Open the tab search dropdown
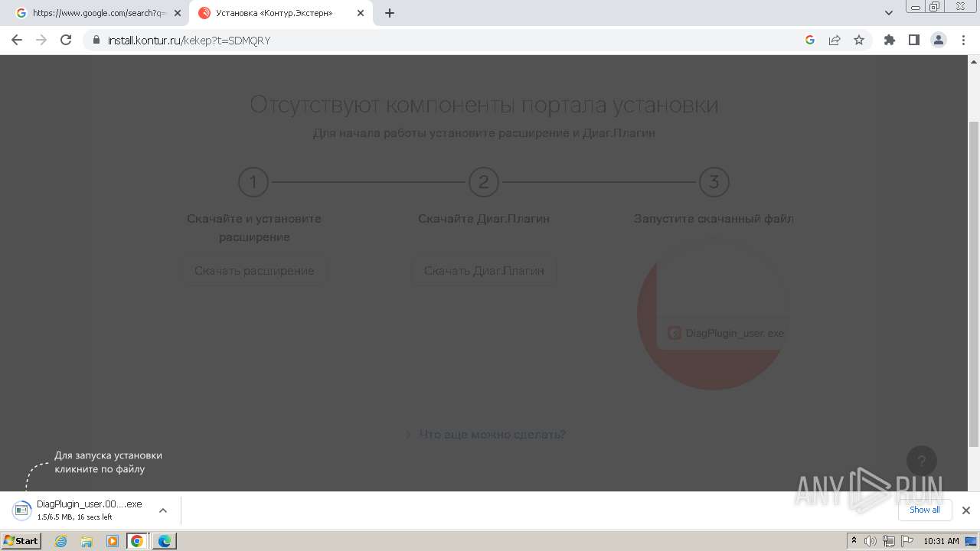 coord(889,13)
